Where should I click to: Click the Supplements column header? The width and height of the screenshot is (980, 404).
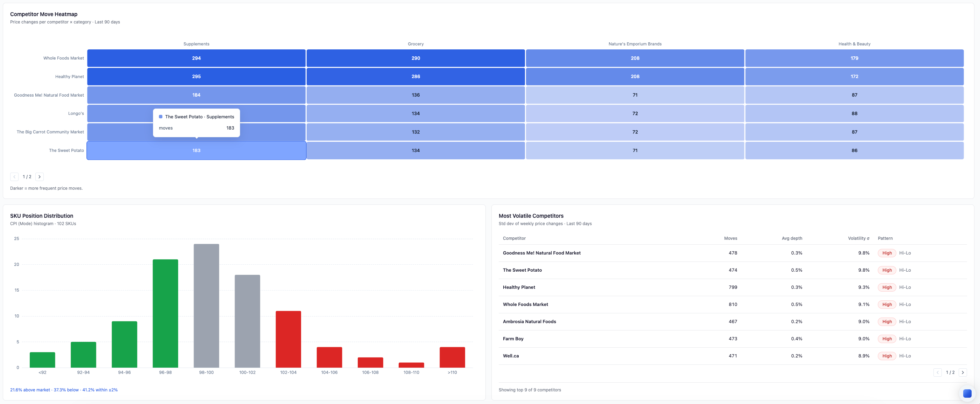(x=196, y=44)
